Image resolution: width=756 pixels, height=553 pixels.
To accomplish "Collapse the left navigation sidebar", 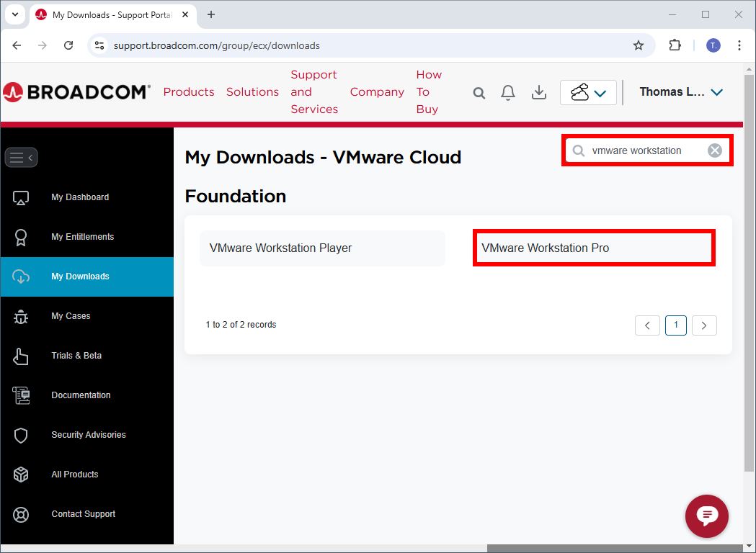I will (x=21, y=157).
